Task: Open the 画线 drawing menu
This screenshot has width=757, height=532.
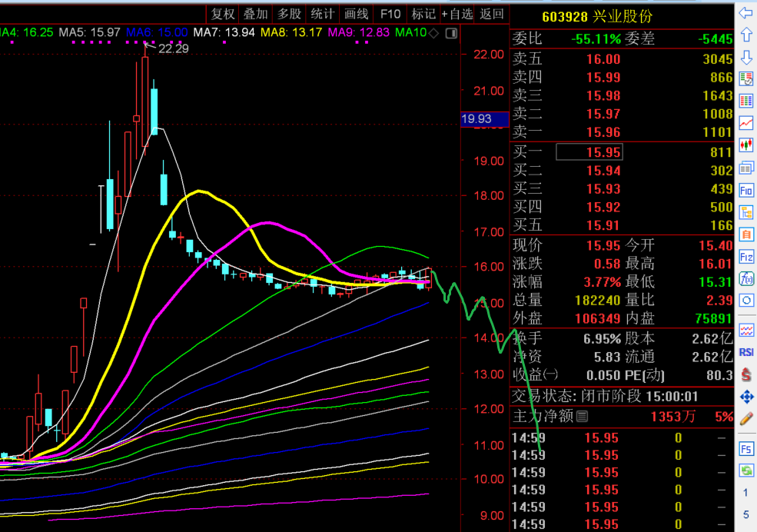Action: [x=357, y=15]
